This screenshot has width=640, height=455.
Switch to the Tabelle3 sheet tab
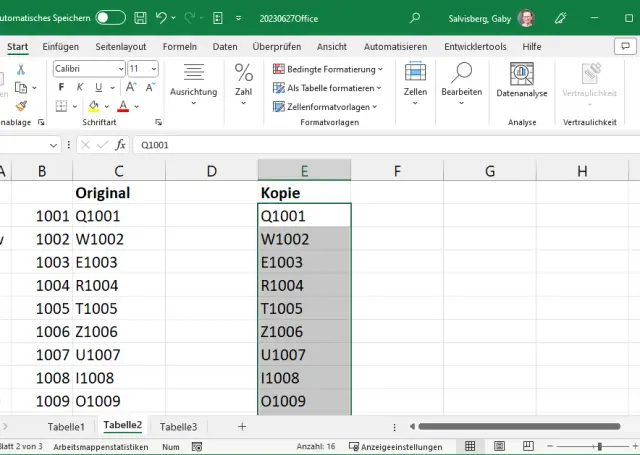pyautogui.click(x=178, y=427)
